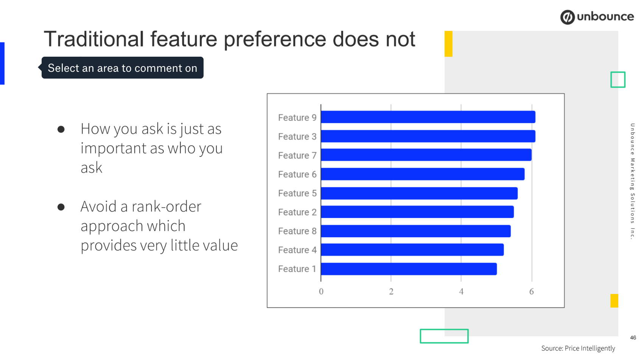Image resolution: width=644 pixels, height=362 pixels.
Task: Select the Feature 1 bar in chart
Action: 409,269
